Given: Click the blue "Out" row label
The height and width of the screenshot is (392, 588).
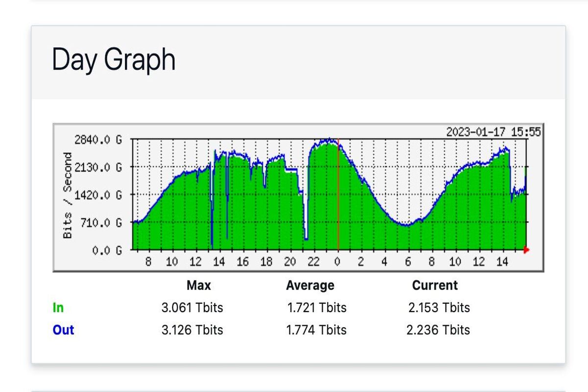Looking at the screenshot, I should [x=63, y=330].
